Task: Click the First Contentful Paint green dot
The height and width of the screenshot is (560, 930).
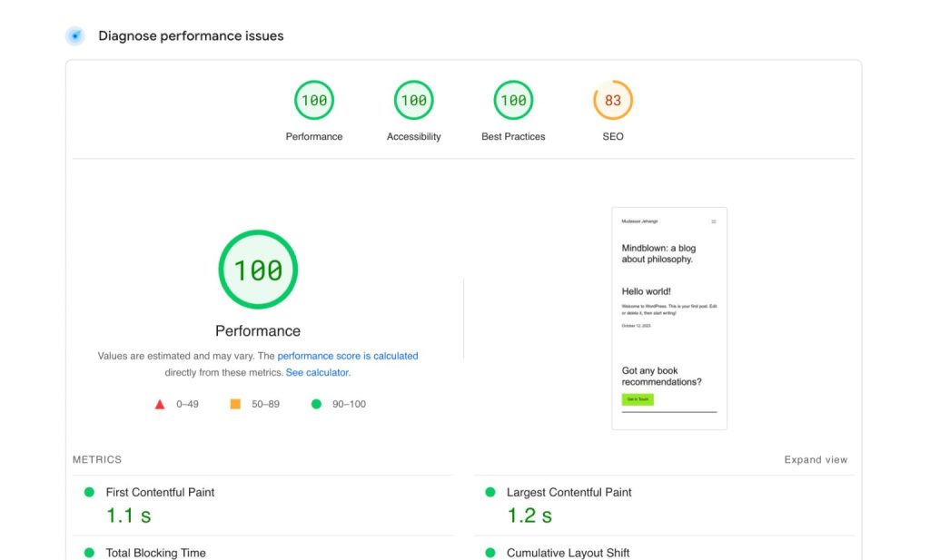Action: click(x=89, y=492)
